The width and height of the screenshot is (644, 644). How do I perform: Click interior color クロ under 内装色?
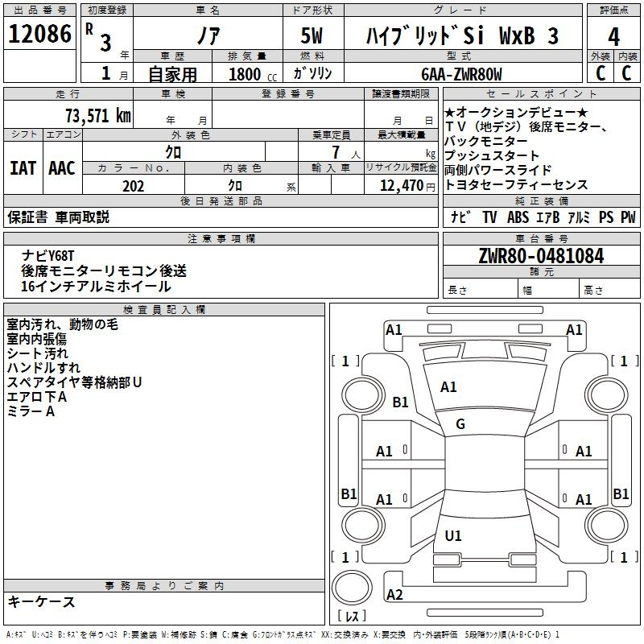point(235,186)
